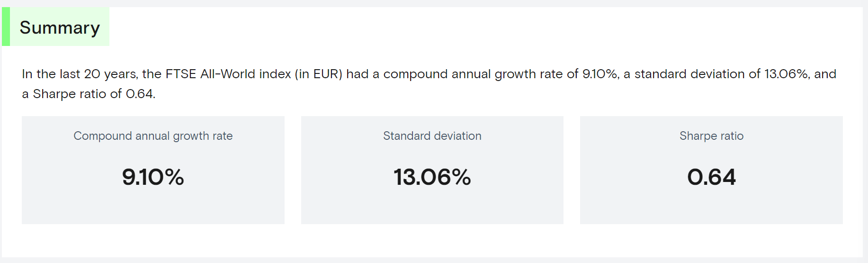Click the large 0.64 card value

pos(711,177)
